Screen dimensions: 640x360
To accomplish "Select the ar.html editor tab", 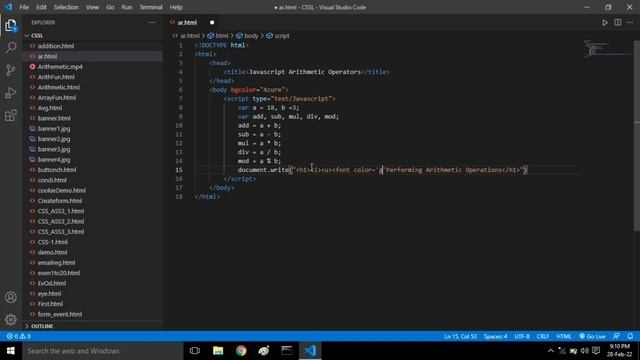I will tap(192, 22).
